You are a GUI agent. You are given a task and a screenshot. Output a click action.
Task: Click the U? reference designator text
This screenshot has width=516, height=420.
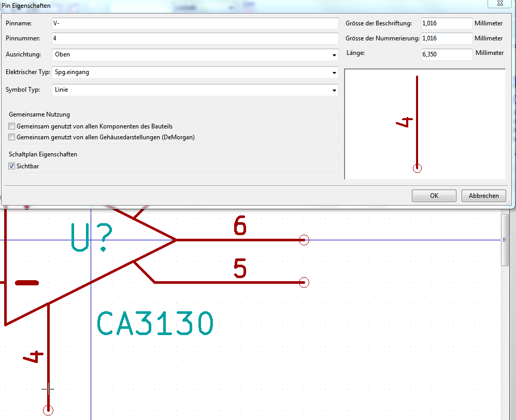coord(92,238)
